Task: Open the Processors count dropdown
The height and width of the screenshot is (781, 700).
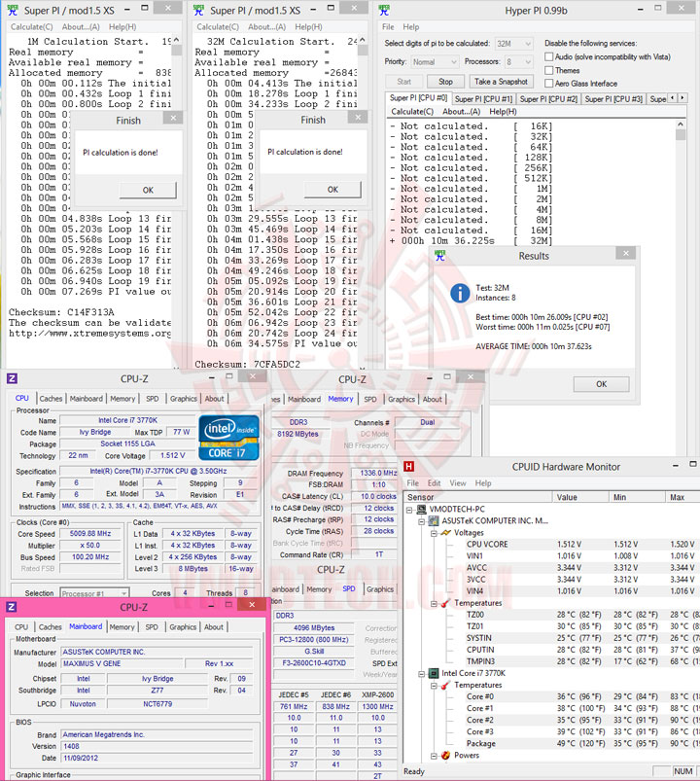Action: tap(518, 62)
